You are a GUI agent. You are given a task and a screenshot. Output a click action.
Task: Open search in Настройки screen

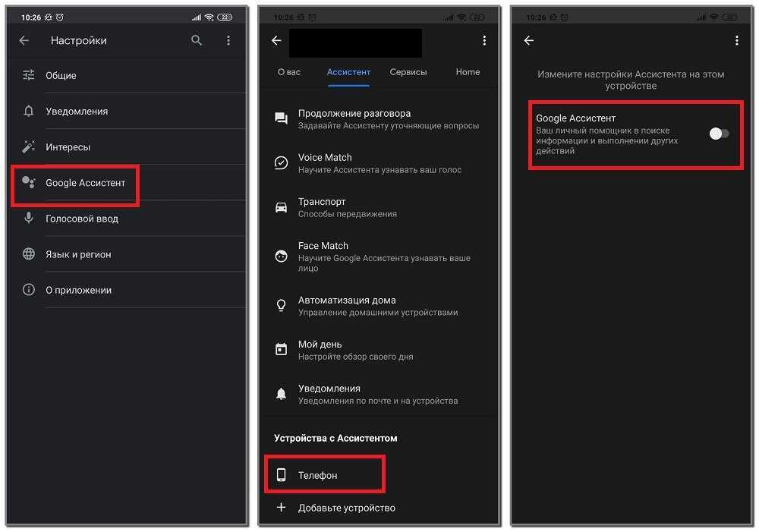pyautogui.click(x=197, y=40)
